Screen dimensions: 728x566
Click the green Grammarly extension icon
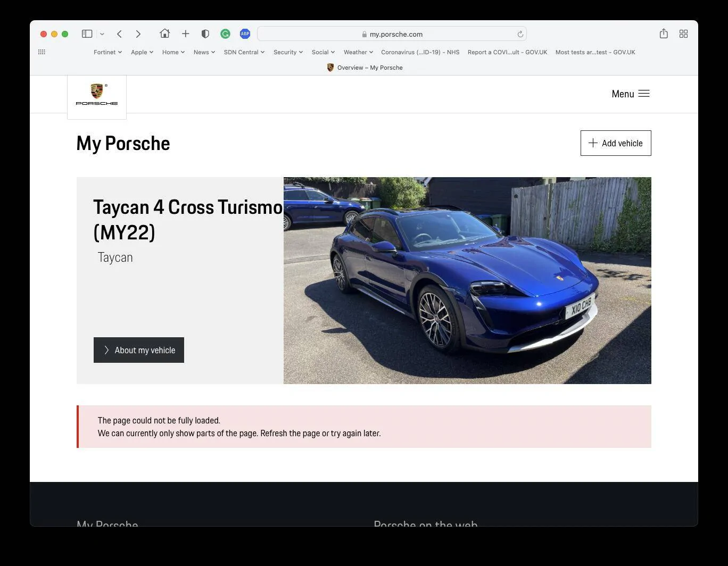pos(225,34)
